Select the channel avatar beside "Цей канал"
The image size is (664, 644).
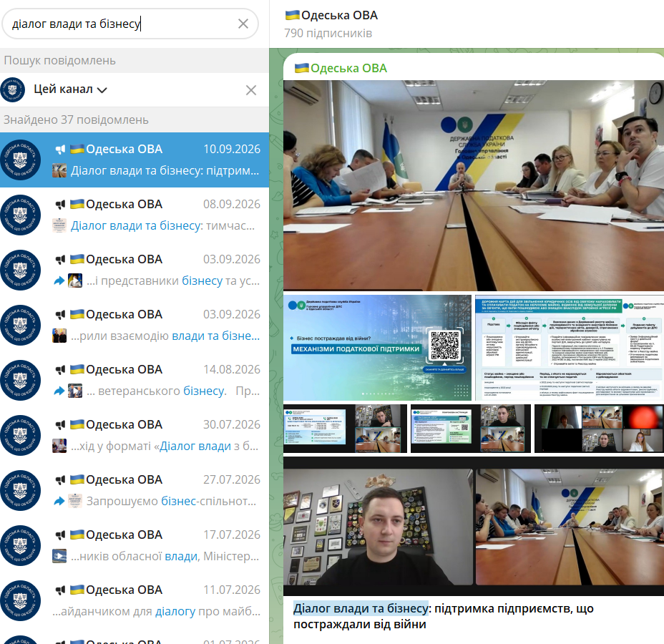[x=13, y=89]
